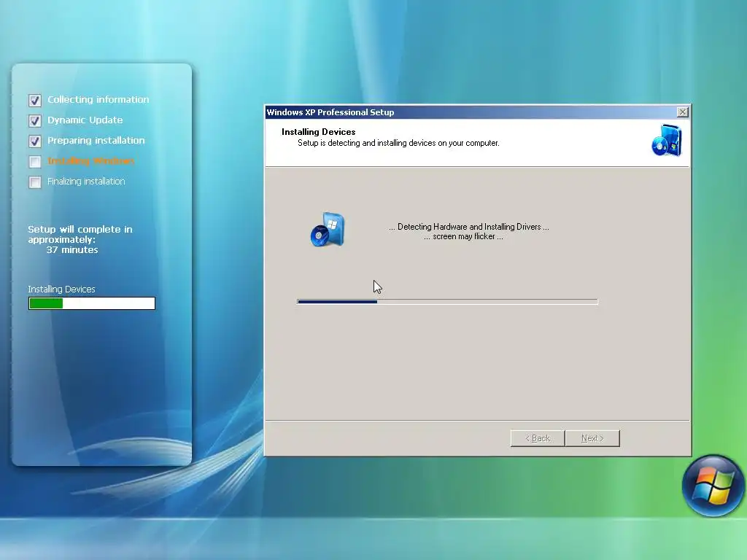Click 'Setup will complete in approximately' text

click(x=80, y=234)
